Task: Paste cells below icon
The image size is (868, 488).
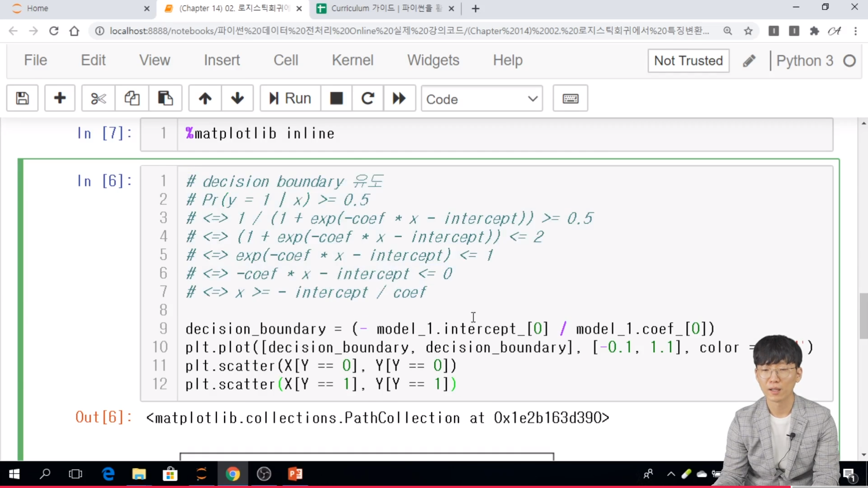Action: (x=165, y=98)
